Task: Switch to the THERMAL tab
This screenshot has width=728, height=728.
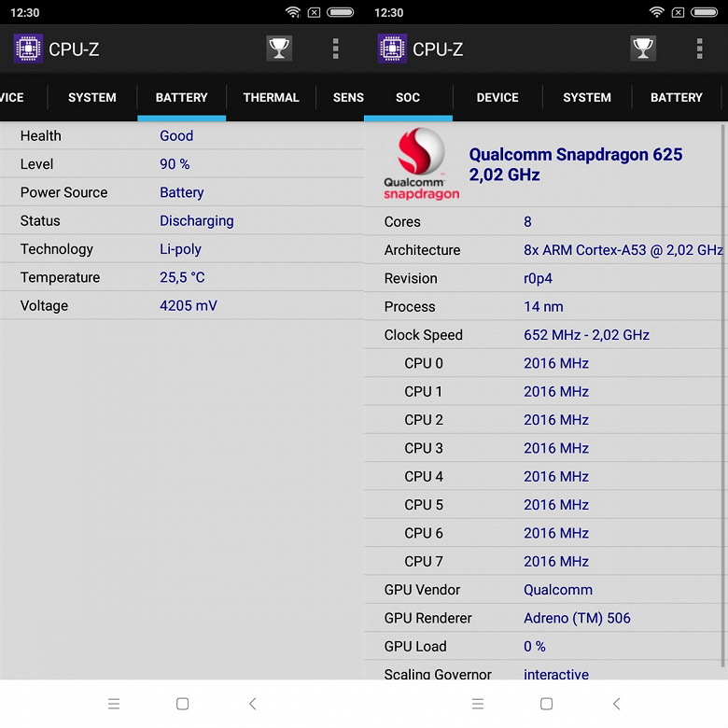Action: pyautogui.click(x=272, y=97)
